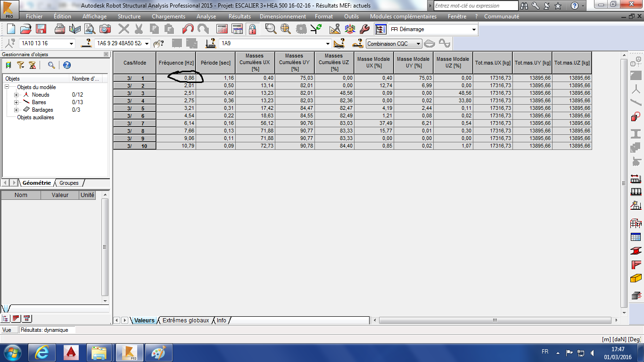Open the Combinaison CQC dropdown
The width and height of the screenshot is (644, 362).
click(x=418, y=44)
